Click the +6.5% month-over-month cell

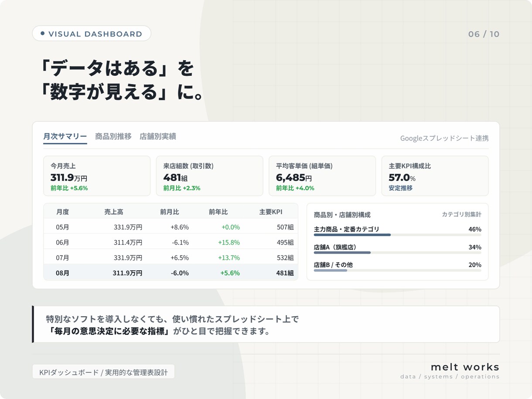(x=180, y=258)
